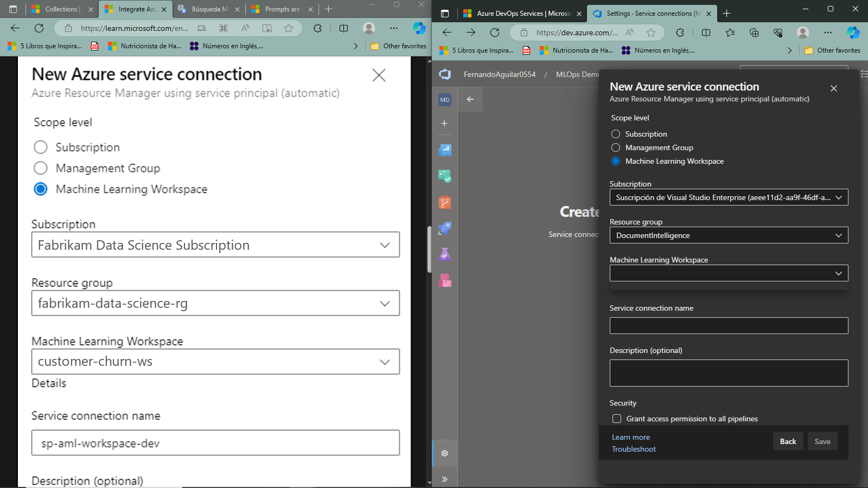868x488 pixels.
Task: Choose Management Group as scope level
Action: pyautogui.click(x=616, y=147)
